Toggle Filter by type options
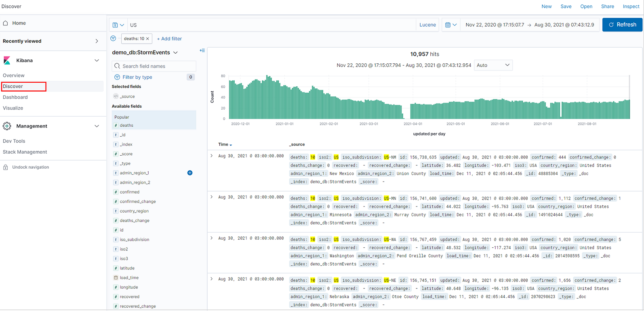Image resolution: width=644 pixels, height=311 pixels. coord(137,77)
